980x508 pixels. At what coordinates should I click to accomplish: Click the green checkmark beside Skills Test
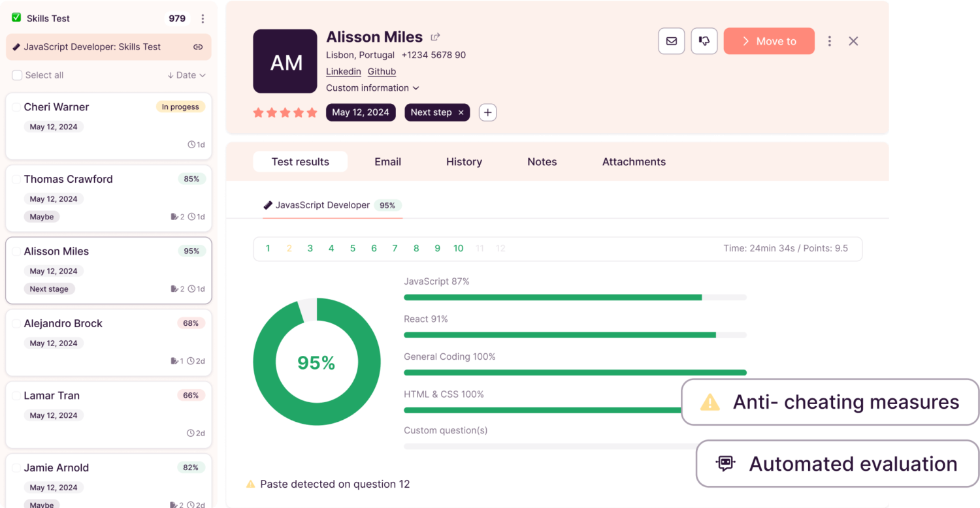(x=16, y=18)
